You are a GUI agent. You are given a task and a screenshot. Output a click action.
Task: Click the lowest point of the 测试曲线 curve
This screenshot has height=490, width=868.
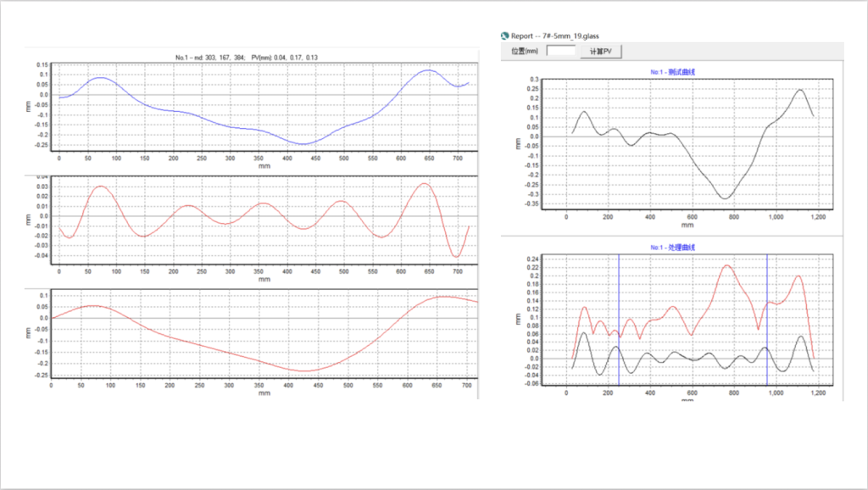tap(725, 198)
